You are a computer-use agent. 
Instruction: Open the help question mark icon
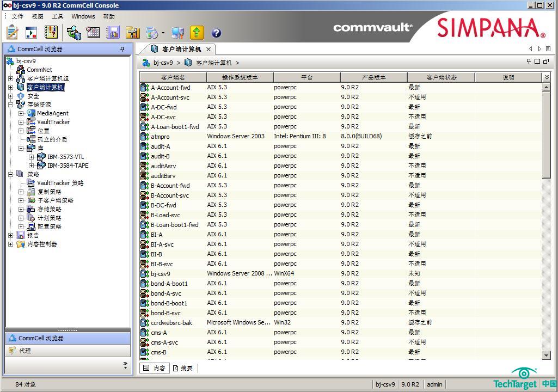[216, 33]
